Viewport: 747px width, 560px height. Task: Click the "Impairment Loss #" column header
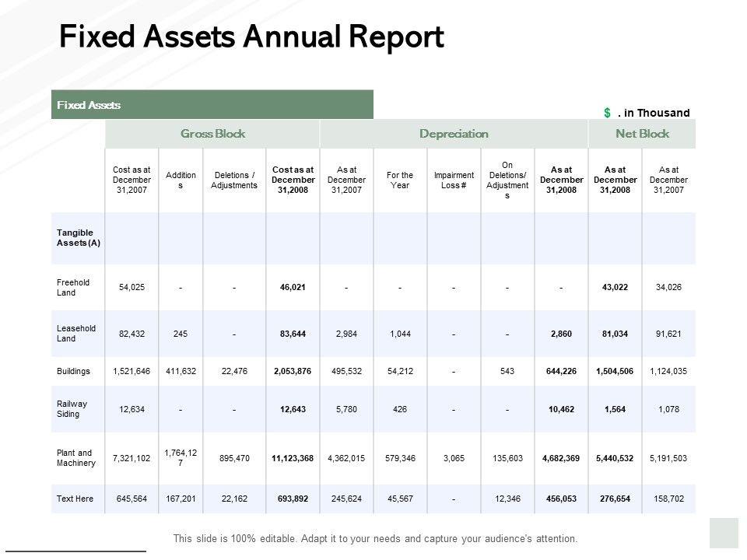(x=454, y=180)
